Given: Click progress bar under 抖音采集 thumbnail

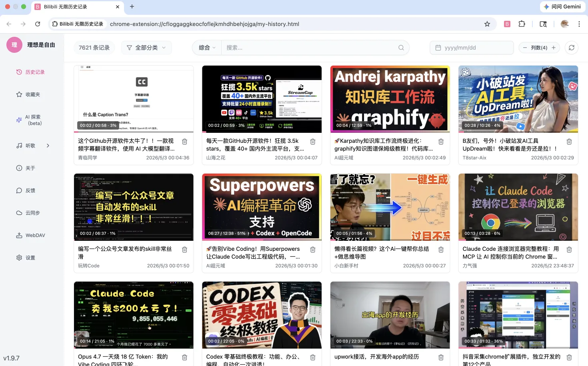Looking at the screenshot, I should (x=518, y=348).
